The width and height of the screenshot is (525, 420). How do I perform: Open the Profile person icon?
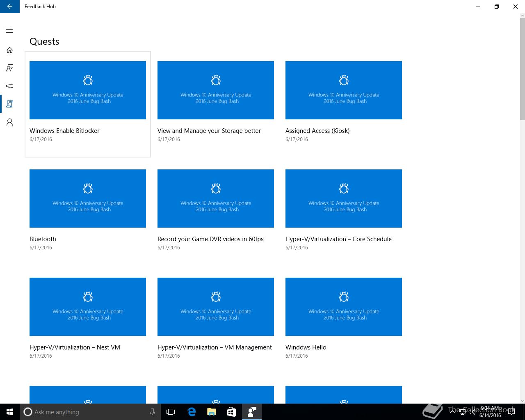coord(10,122)
